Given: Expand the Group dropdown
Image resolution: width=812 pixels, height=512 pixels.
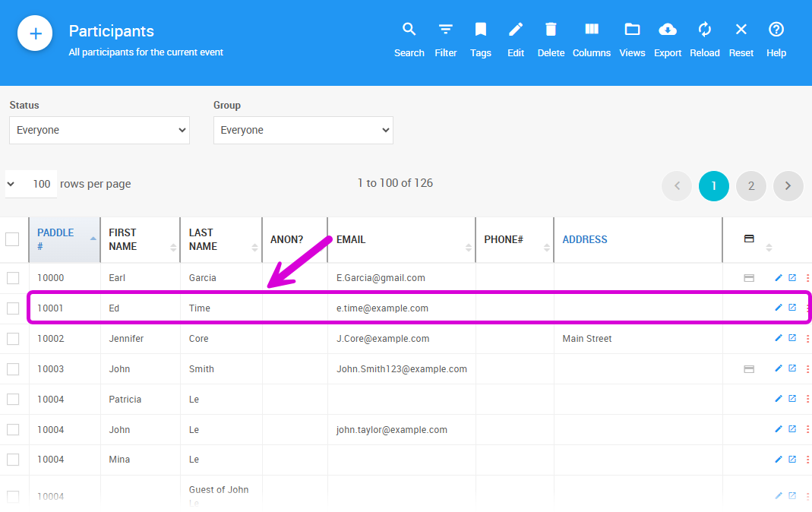Looking at the screenshot, I should pyautogui.click(x=303, y=130).
